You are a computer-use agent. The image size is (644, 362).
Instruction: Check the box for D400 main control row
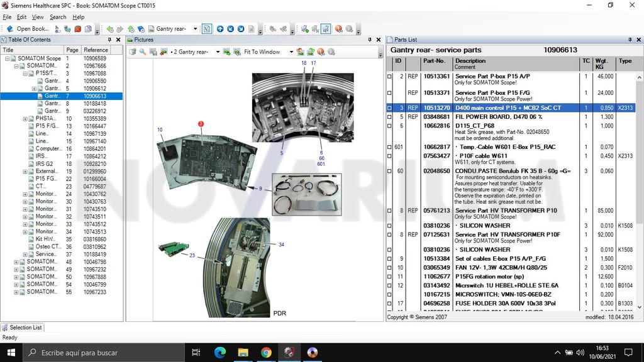389,108
